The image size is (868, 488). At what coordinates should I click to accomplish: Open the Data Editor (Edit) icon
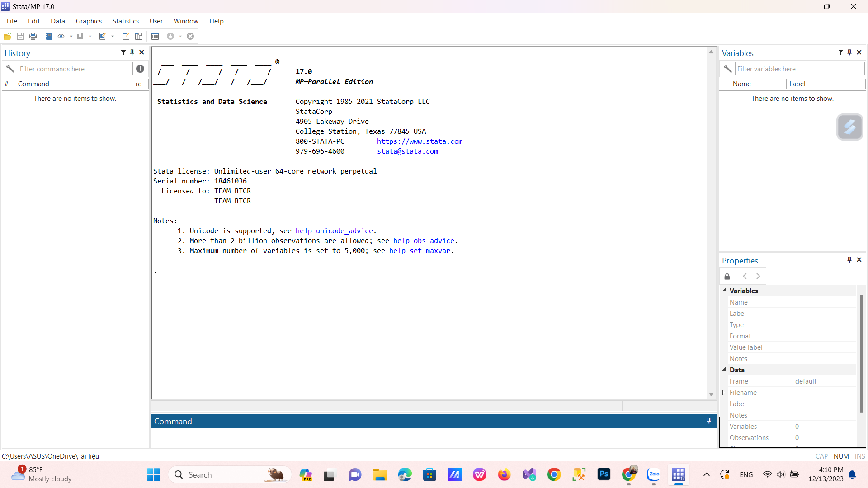[x=126, y=36]
